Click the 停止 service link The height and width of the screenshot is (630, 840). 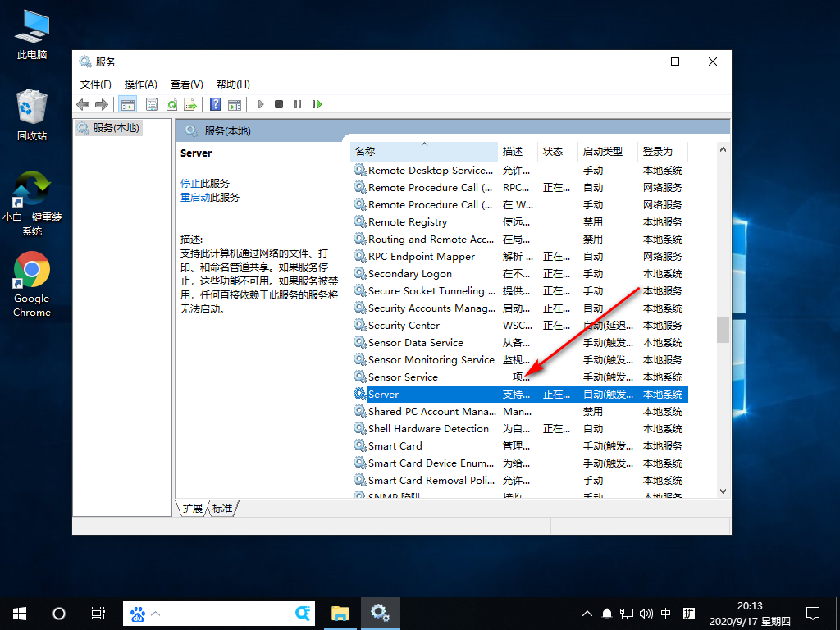point(190,184)
